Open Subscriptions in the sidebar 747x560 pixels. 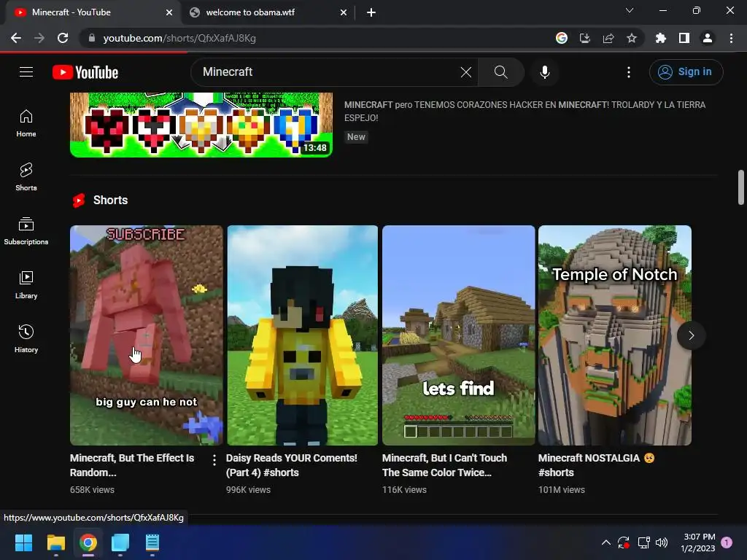26,231
